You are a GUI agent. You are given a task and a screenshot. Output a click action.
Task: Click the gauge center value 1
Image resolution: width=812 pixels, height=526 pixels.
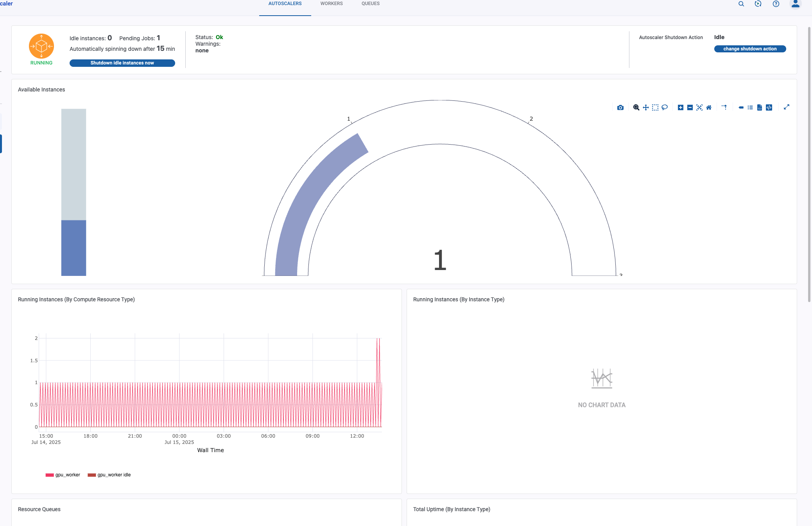coord(440,260)
